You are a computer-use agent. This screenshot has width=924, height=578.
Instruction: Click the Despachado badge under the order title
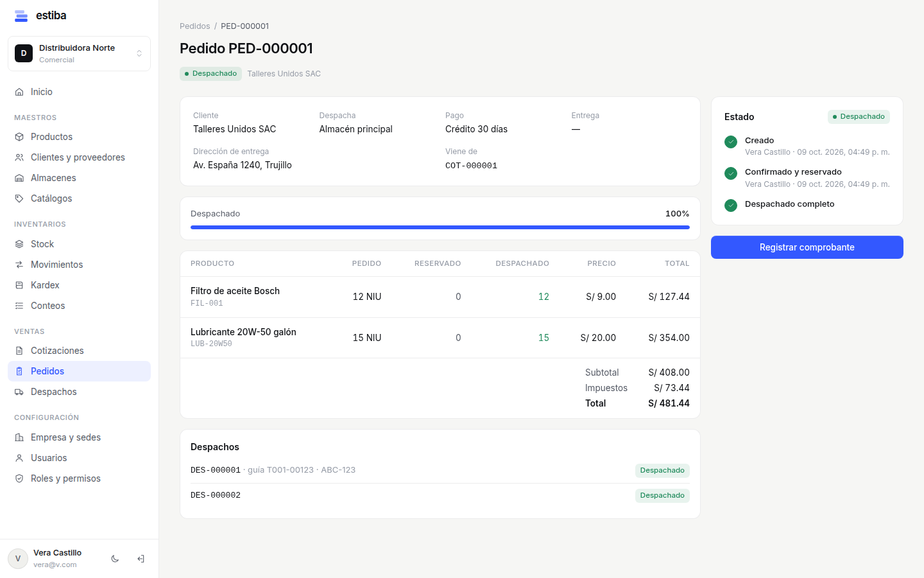(210, 74)
